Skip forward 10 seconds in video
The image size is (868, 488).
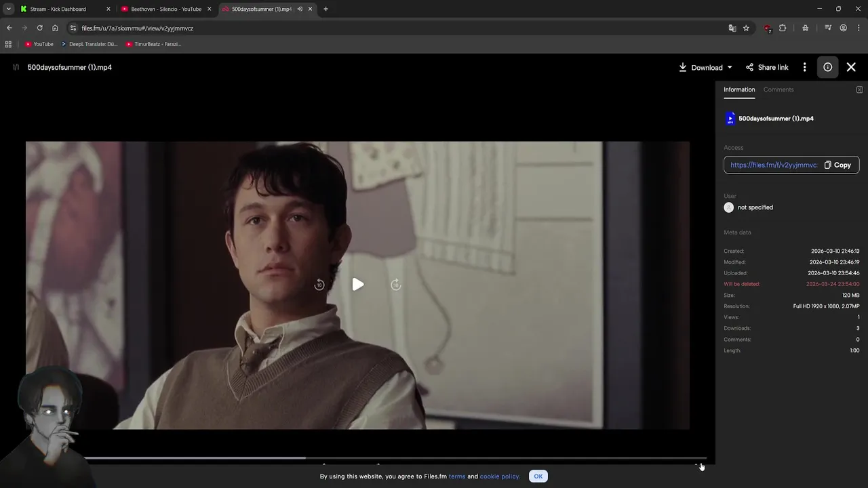click(x=396, y=285)
